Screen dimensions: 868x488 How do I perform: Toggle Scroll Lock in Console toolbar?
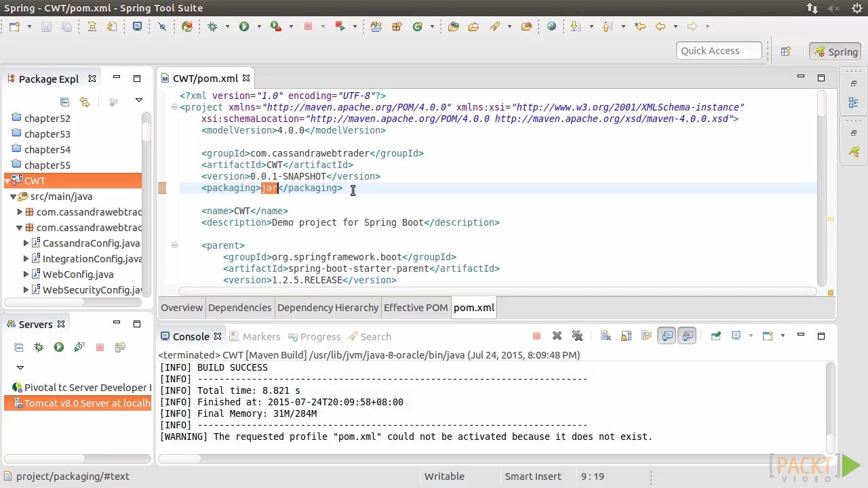tap(626, 335)
